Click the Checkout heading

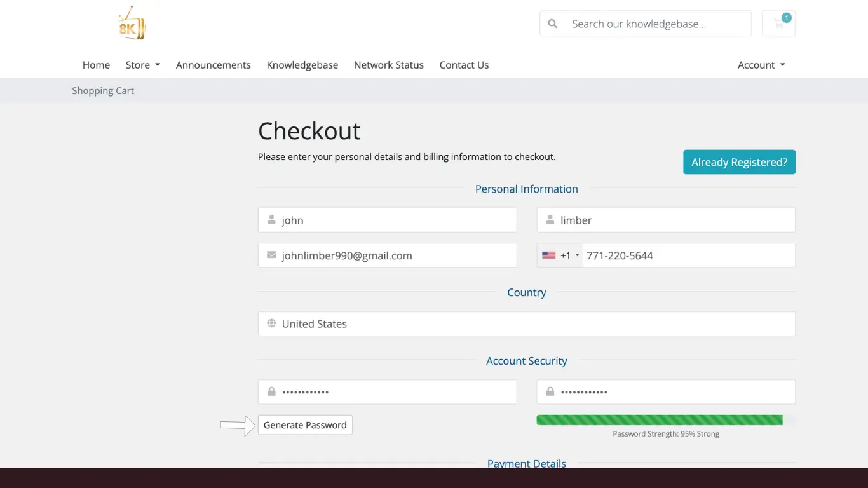click(309, 131)
